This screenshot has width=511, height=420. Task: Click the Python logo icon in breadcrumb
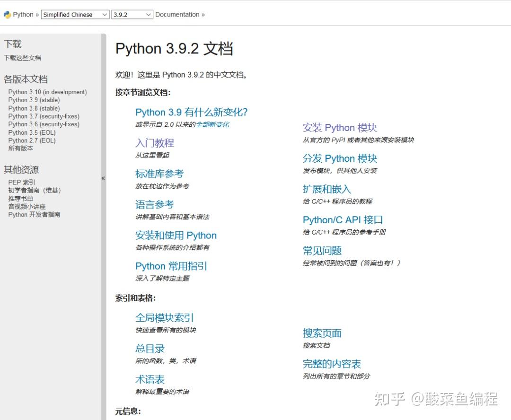pyautogui.click(x=7, y=15)
